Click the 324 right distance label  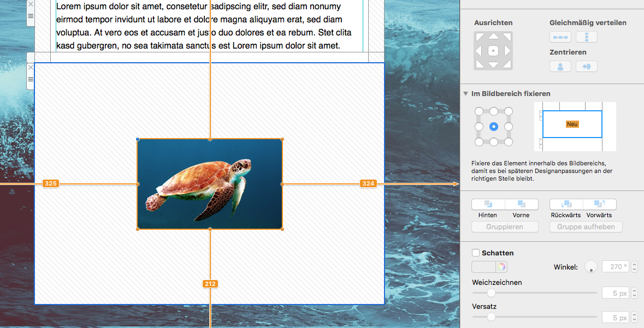(368, 183)
